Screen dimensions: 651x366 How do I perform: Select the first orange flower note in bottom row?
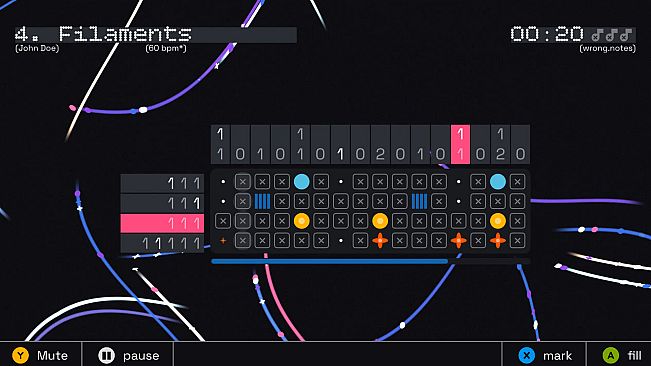click(380, 240)
